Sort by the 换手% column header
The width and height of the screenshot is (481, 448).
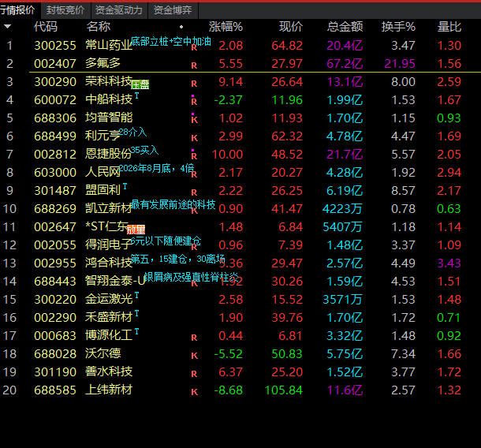coord(398,27)
